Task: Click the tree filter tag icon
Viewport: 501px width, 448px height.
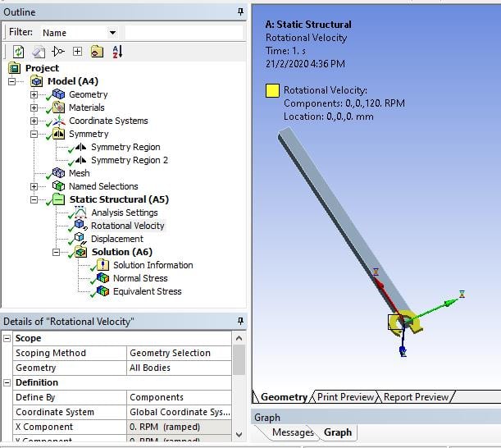Action: tap(58, 52)
